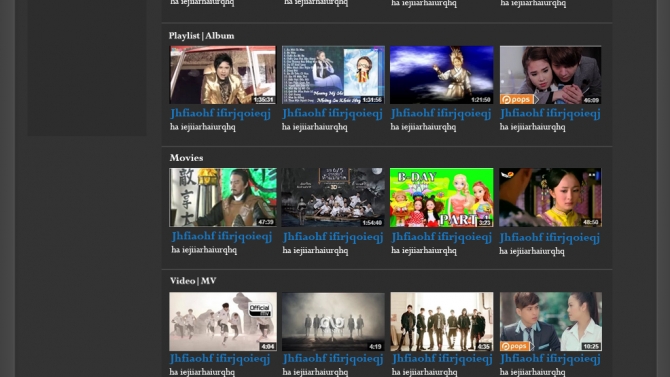The height and width of the screenshot is (377, 670).
Task: Open the Video | MV section heading
Action: pos(193,281)
